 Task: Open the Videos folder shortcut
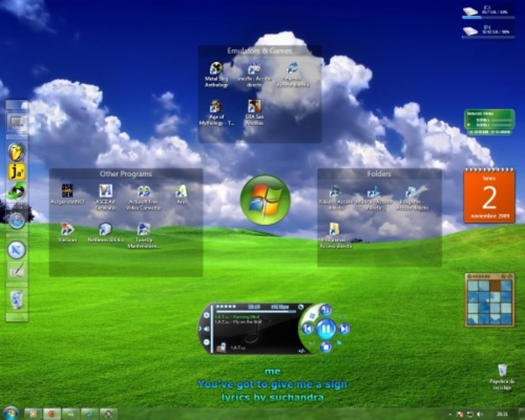[x=336, y=197]
